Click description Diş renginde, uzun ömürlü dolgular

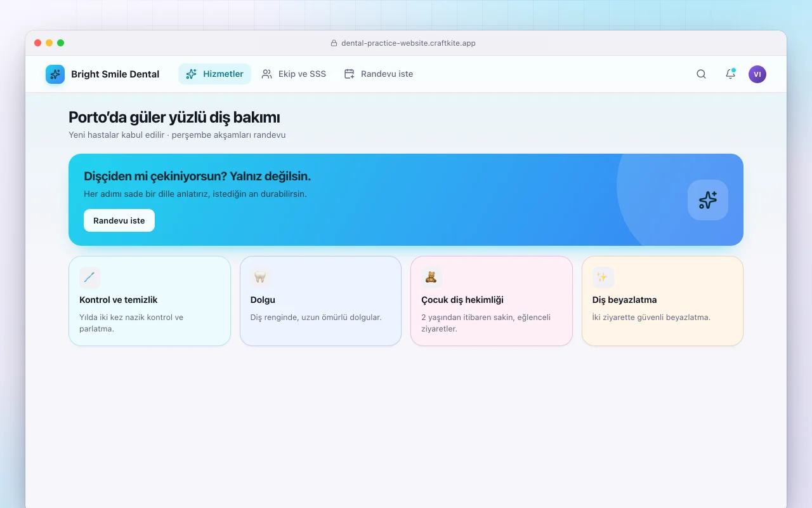pos(316,317)
